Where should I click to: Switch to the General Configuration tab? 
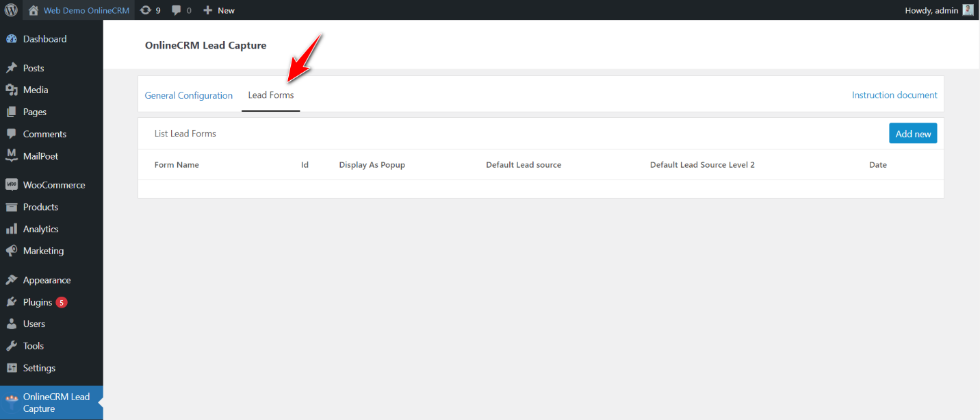pos(188,95)
